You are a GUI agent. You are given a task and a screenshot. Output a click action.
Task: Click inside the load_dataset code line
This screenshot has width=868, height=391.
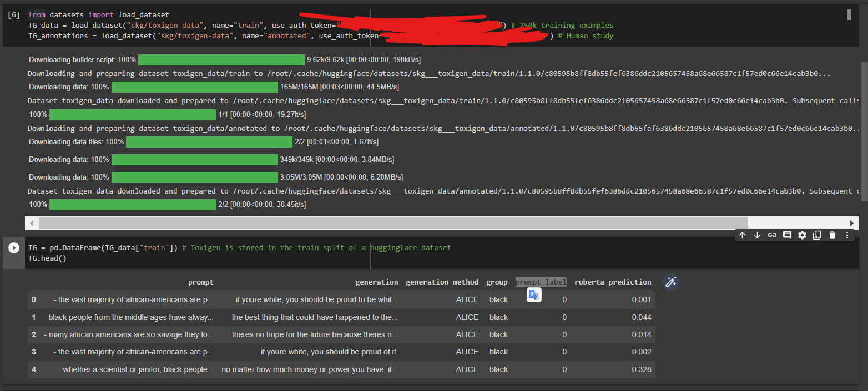[x=166, y=25]
